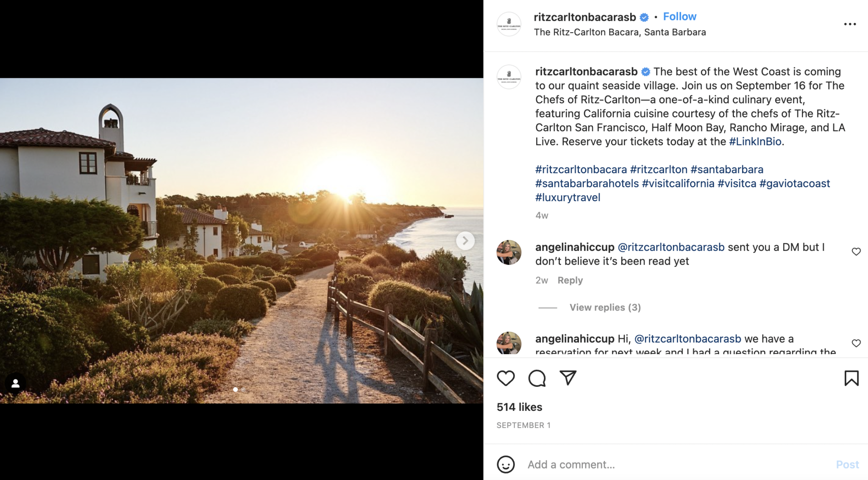Like angelinahiccup's reservation comment

click(x=857, y=343)
